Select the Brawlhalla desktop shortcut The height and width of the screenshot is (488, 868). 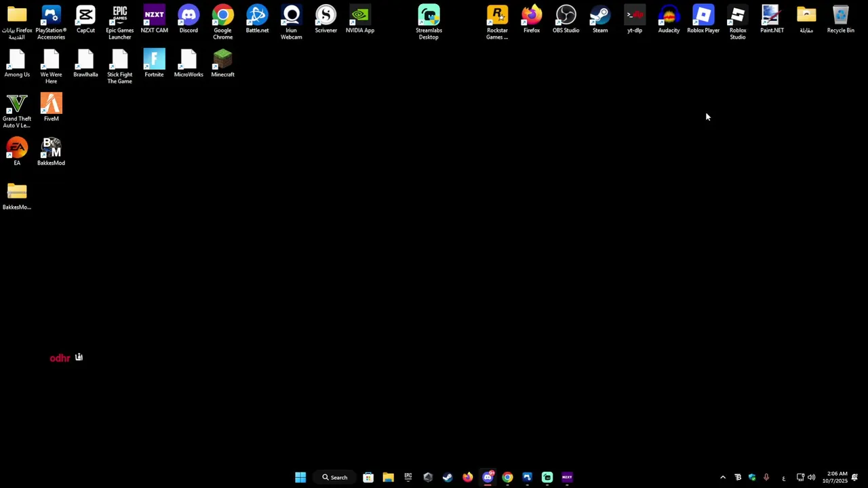click(x=85, y=64)
